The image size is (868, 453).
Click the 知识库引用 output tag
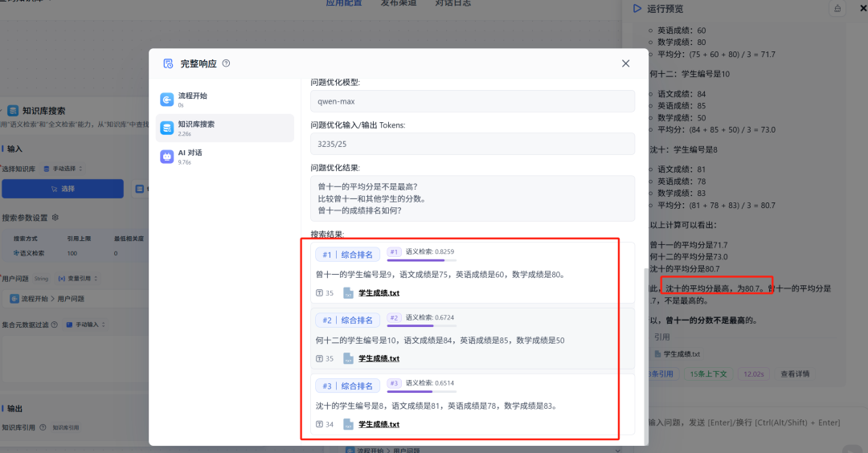[x=66, y=427]
